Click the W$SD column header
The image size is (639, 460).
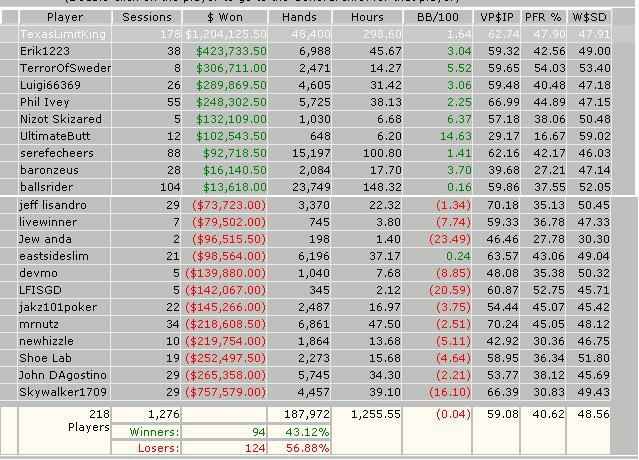pyautogui.click(x=589, y=17)
